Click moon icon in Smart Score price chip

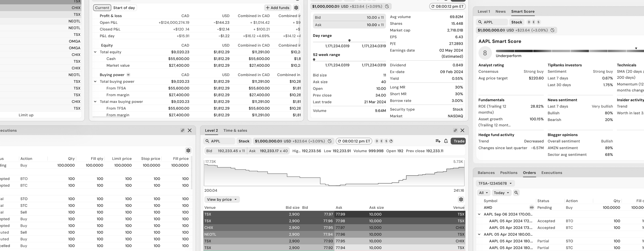tap(553, 30)
